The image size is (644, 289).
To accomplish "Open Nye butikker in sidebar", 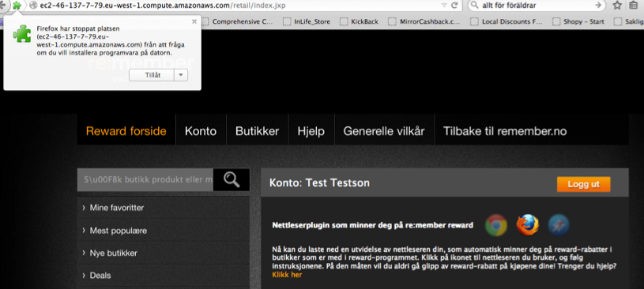I will tap(163, 253).
